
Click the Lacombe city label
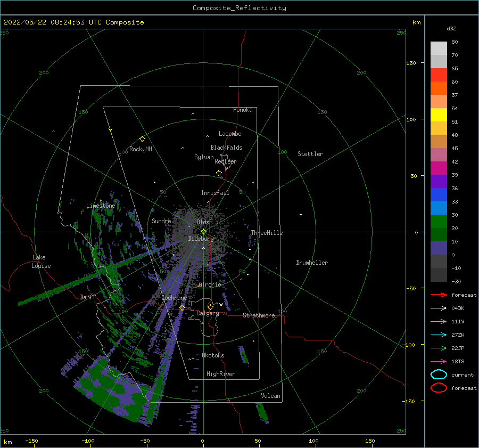coord(230,134)
